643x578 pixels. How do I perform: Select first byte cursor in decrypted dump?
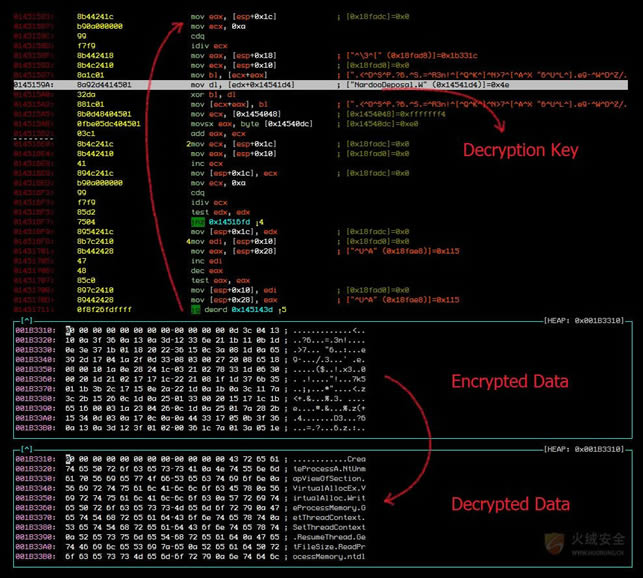pos(68,458)
